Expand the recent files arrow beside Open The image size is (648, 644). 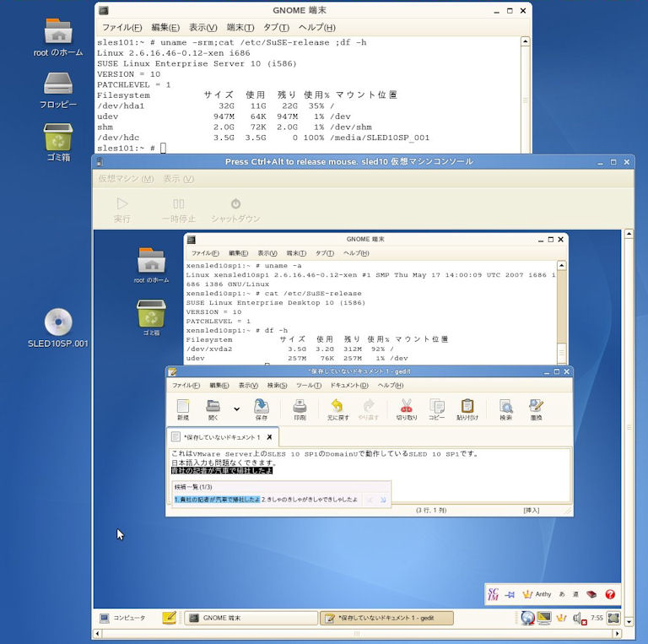(x=236, y=409)
